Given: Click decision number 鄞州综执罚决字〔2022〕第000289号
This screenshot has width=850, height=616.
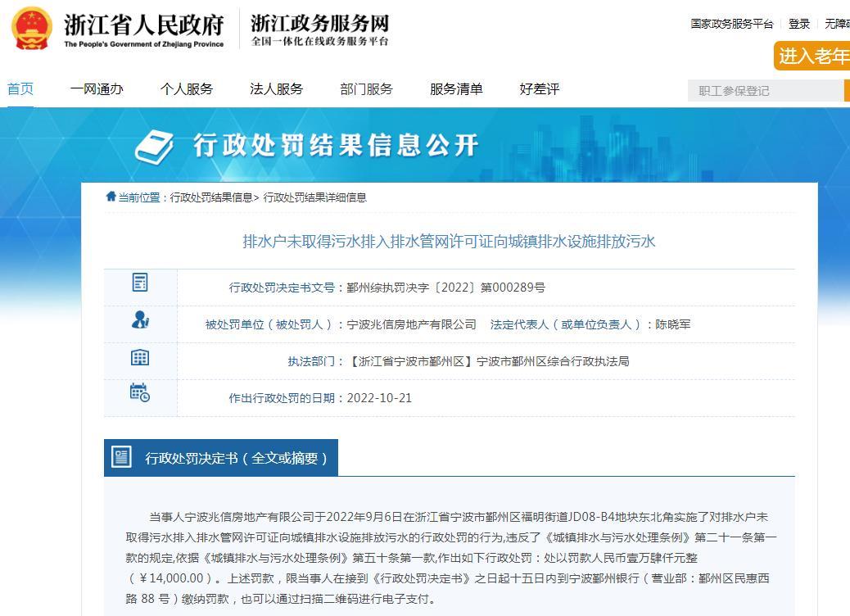Looking at the screenshot, I should coord(445,288).
